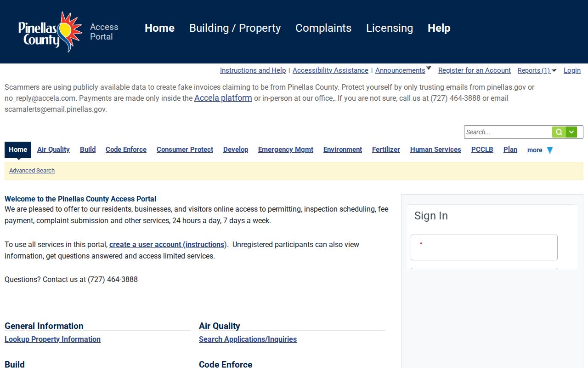Screen dimensions: 588x368
Task: Open Building / Property menu
Action: click(235, 28)
